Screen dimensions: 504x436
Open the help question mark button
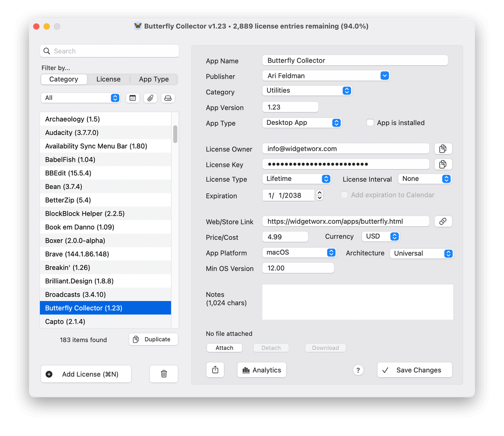point(358,370)
